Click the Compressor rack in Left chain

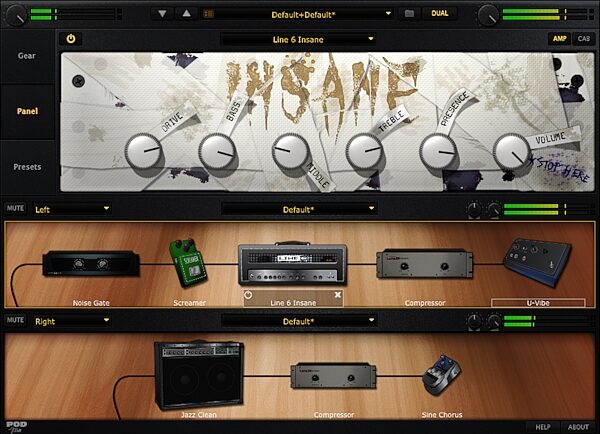(424, 264)
